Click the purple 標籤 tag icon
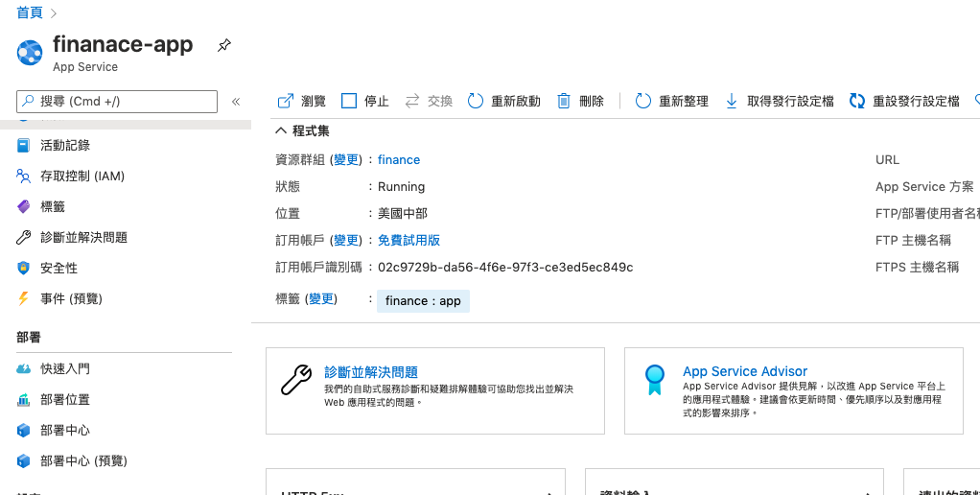 [x=23, y=207]
